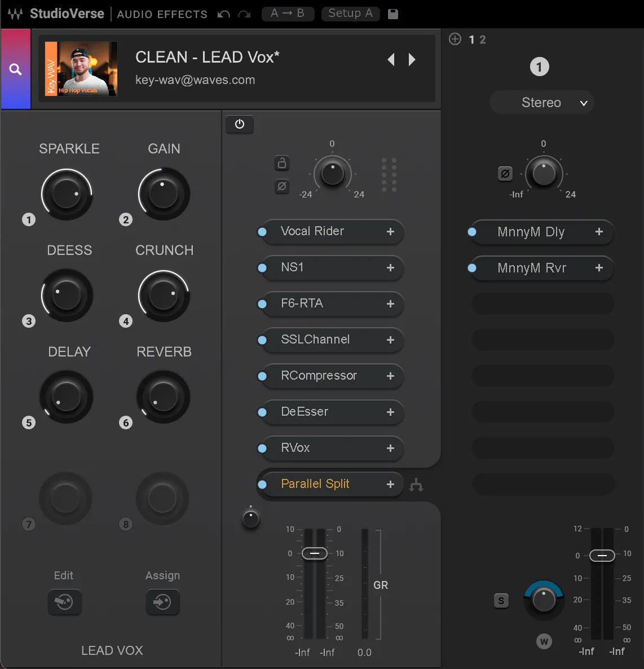This screenshot has height=669, width=644.
Task: Expand the MnnyM Dly slot plus menu
Action: click(599, 232)
